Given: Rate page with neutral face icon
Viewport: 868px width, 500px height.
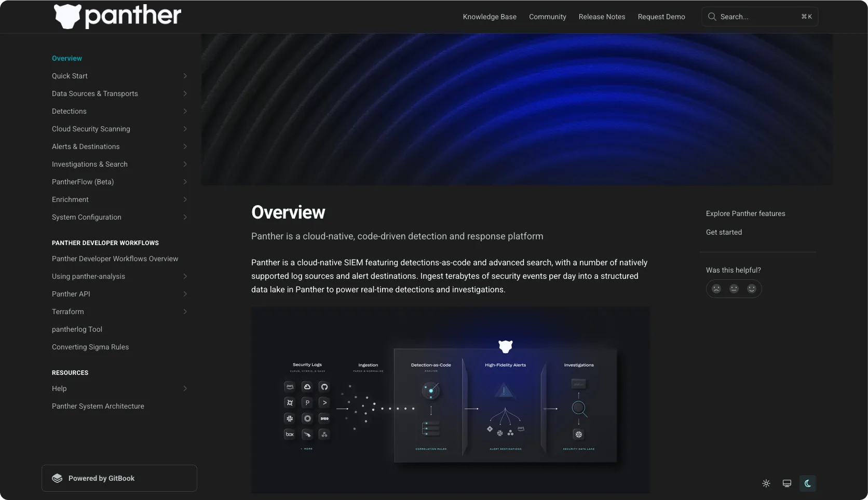Looking at the screenshot, I should [x=734, y=289].
